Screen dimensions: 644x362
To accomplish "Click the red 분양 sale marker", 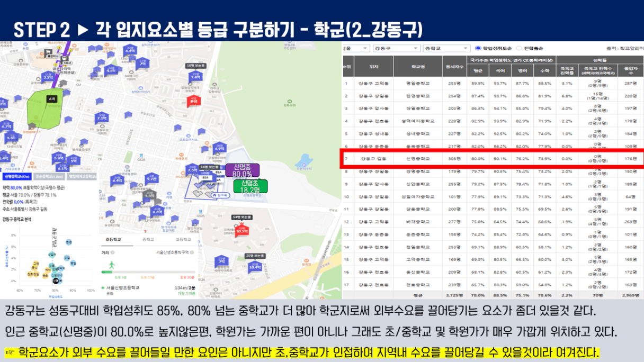I will click(194, 102).
